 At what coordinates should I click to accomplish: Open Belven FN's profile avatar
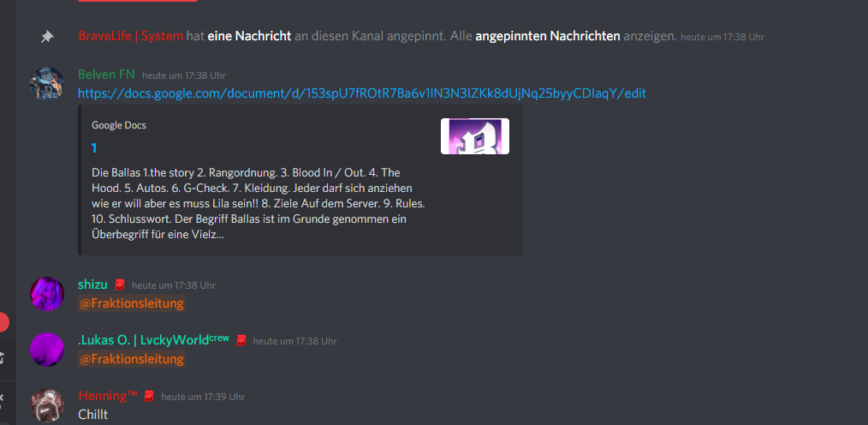[x=47, y=84]
